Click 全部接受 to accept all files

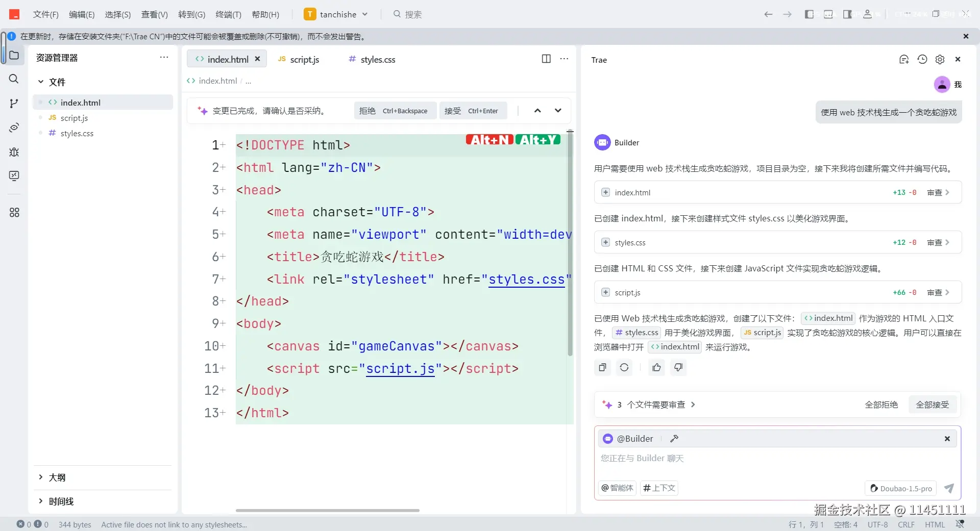click(933, 404)
